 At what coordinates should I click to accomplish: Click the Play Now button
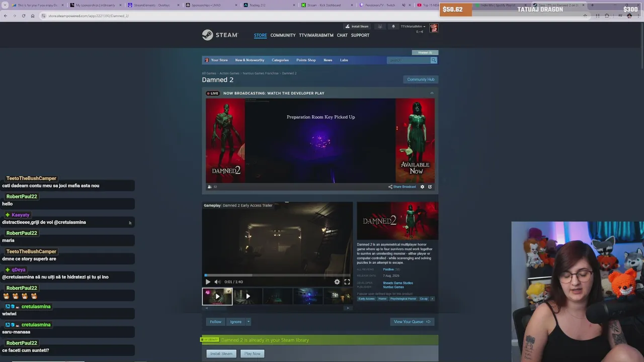point(253,353)
